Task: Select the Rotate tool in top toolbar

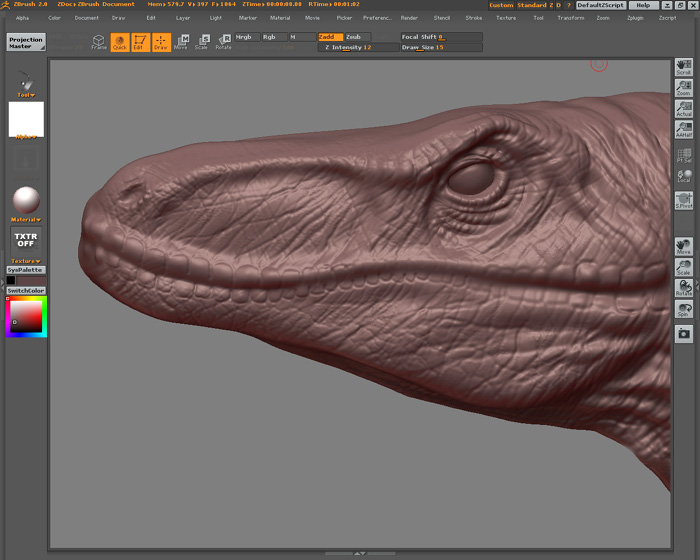Action: pos(223,42)
